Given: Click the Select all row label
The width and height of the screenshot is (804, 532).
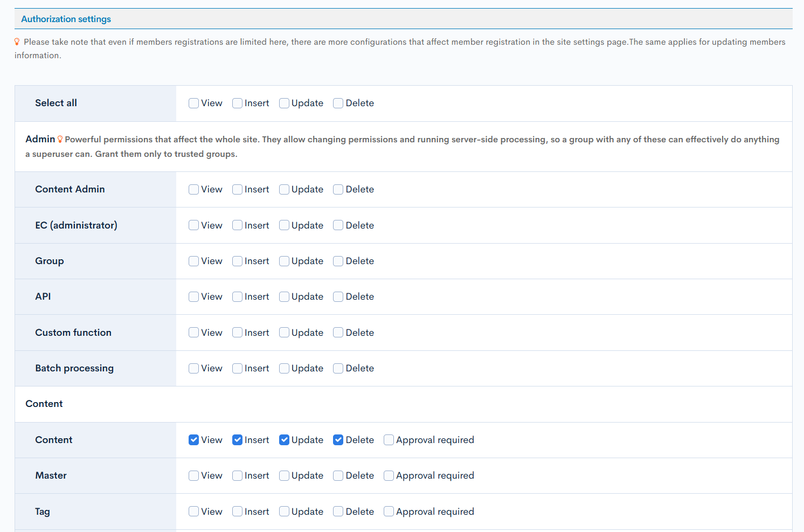Looking at the screenshot, I should pyautogui.click(x=56, y=103).
